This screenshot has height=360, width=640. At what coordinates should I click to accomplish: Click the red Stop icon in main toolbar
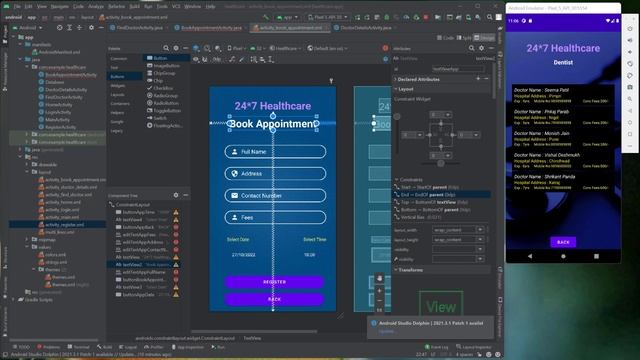(426, 17)
